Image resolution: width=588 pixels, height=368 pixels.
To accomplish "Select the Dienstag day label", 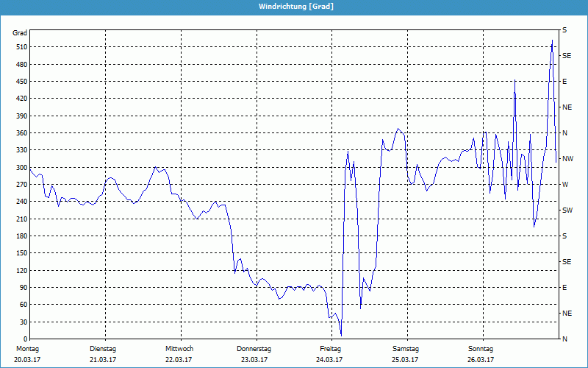I will 102,348.
